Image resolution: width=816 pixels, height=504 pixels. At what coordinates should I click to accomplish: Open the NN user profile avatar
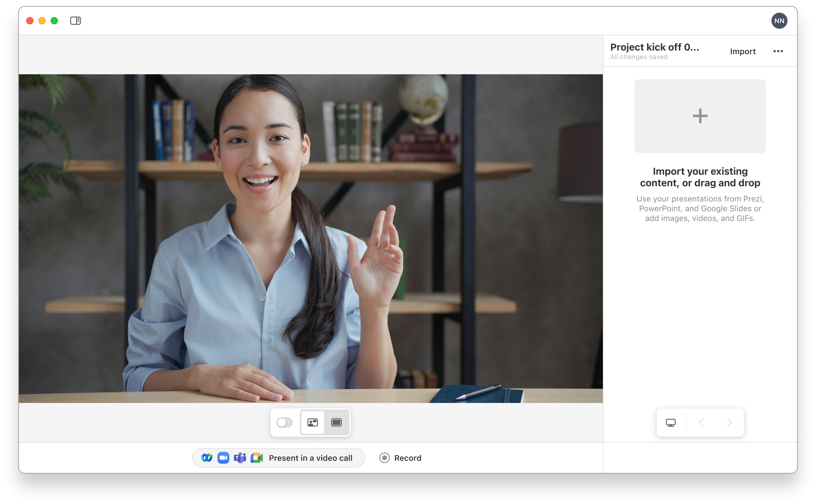tap(779, 21)
